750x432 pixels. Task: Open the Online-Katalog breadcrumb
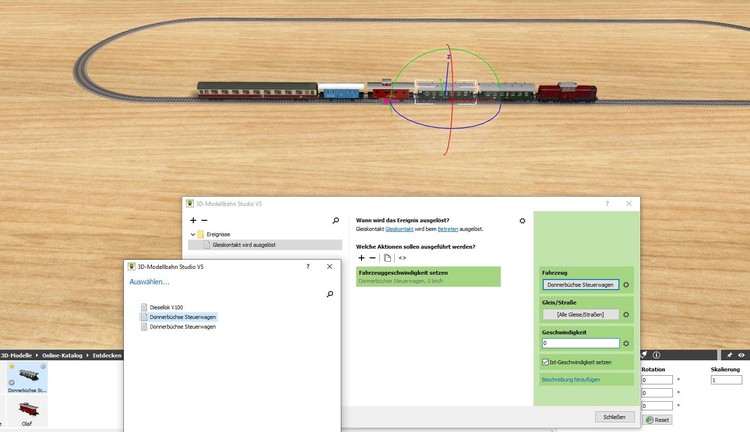[x=62, y=355]
